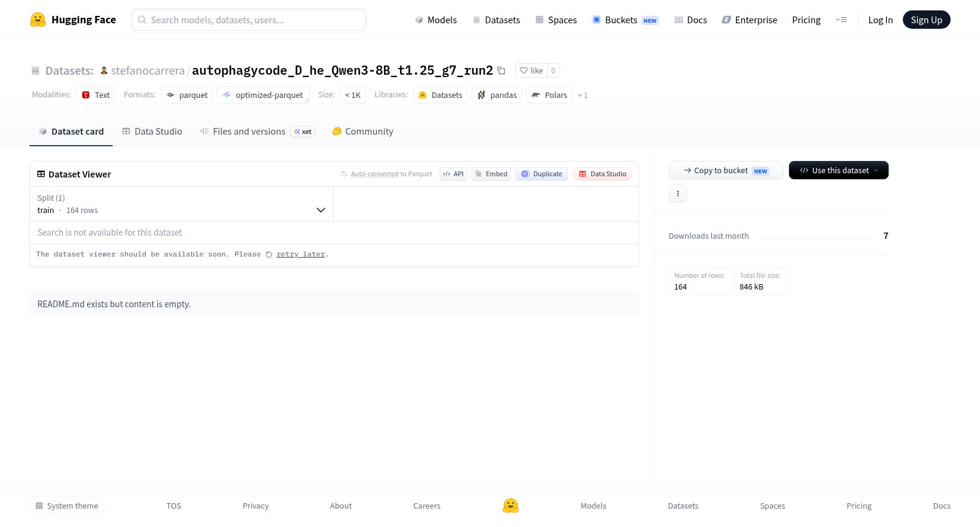Go to Spaces in top navigation
This screenshot has height=527, width=980.
click(x=556, y=20)
